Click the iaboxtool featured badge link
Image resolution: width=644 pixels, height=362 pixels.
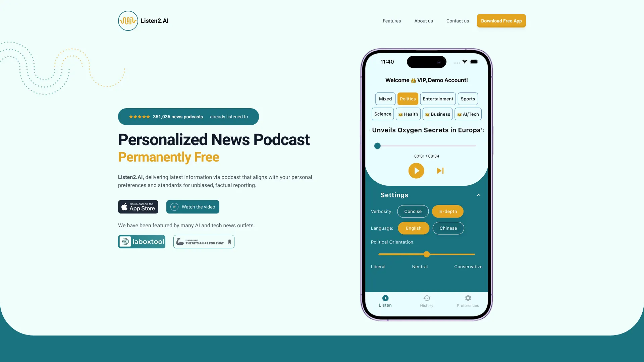coord(142,241)
